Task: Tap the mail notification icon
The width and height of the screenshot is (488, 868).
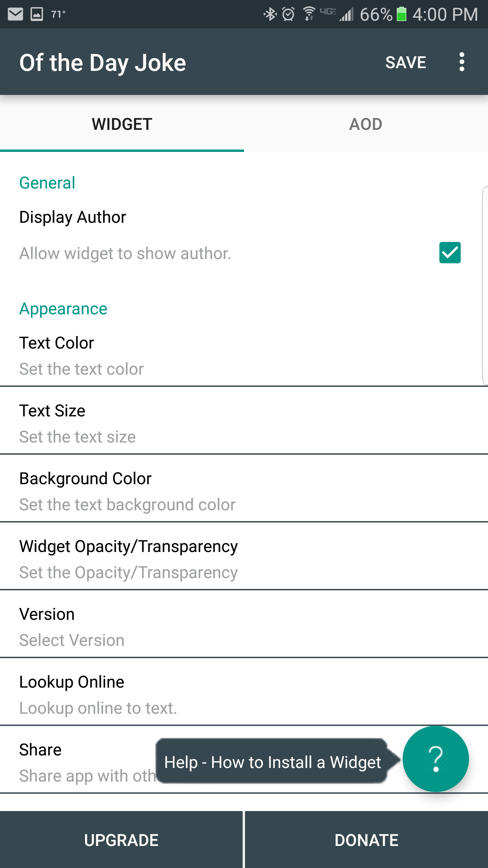Action: tap(15, 14)
